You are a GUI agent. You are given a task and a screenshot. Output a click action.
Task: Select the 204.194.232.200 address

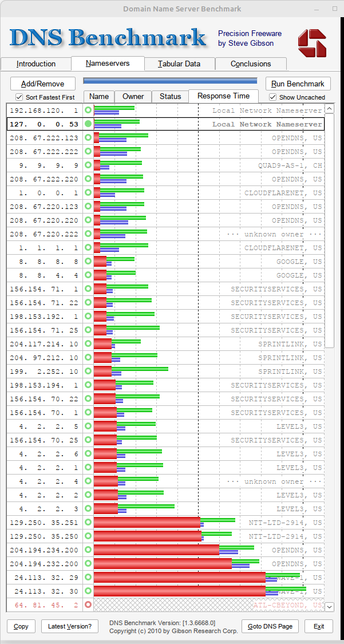tap(44, 564)
